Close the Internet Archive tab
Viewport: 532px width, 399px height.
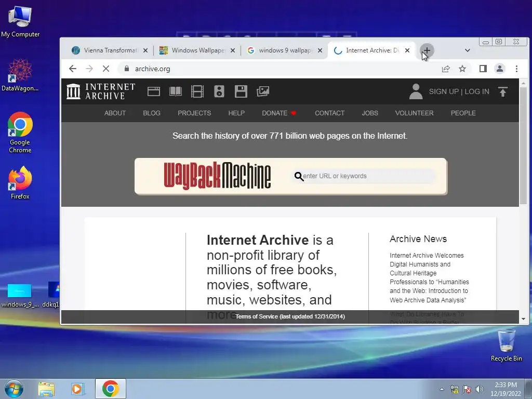coord(407,50)
